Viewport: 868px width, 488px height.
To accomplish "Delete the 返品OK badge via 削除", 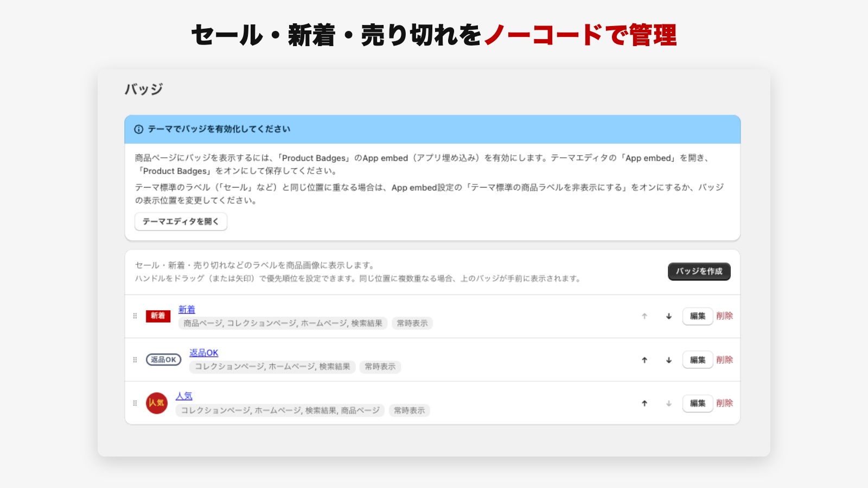I will (x=724, y=360).
